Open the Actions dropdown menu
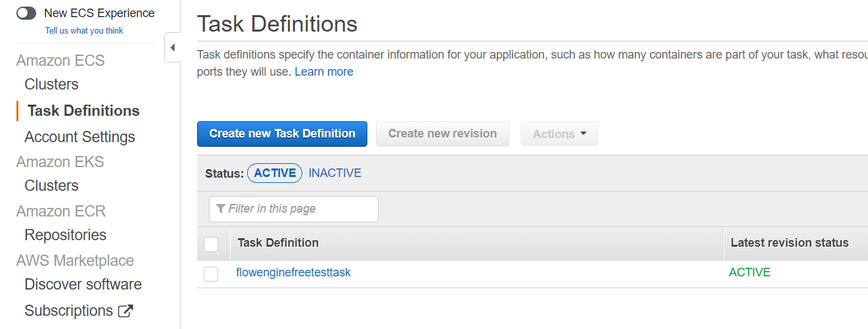The image size is (868, 329). 559,134
